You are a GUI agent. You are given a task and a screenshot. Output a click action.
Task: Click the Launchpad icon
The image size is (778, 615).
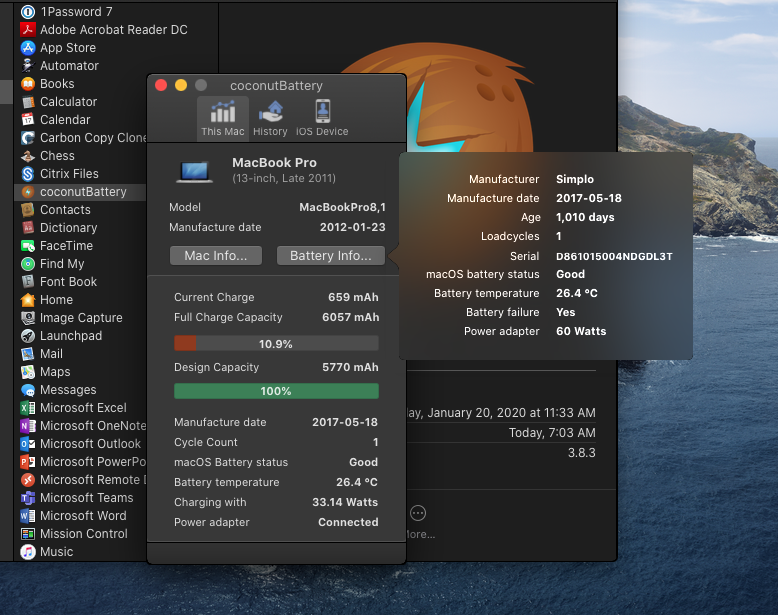coord(28,336)
